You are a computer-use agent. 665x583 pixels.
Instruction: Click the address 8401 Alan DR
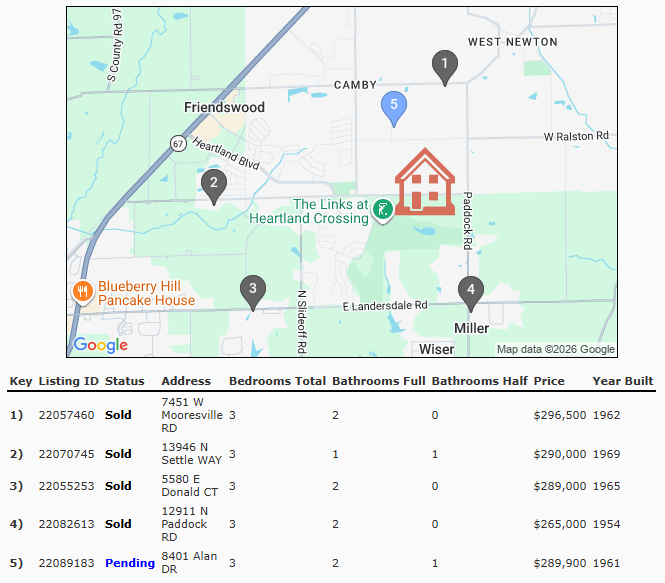[x=189, y=563]
